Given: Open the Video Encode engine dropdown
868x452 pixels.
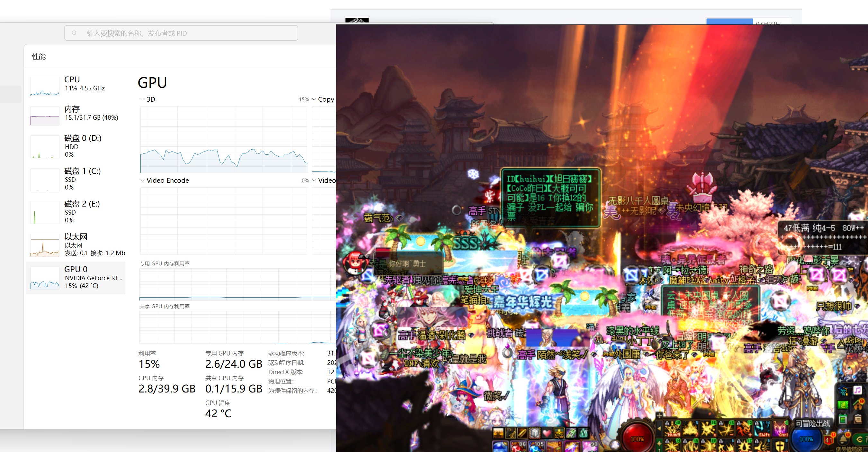Looking at the screenshot, I should coord(142,180).
